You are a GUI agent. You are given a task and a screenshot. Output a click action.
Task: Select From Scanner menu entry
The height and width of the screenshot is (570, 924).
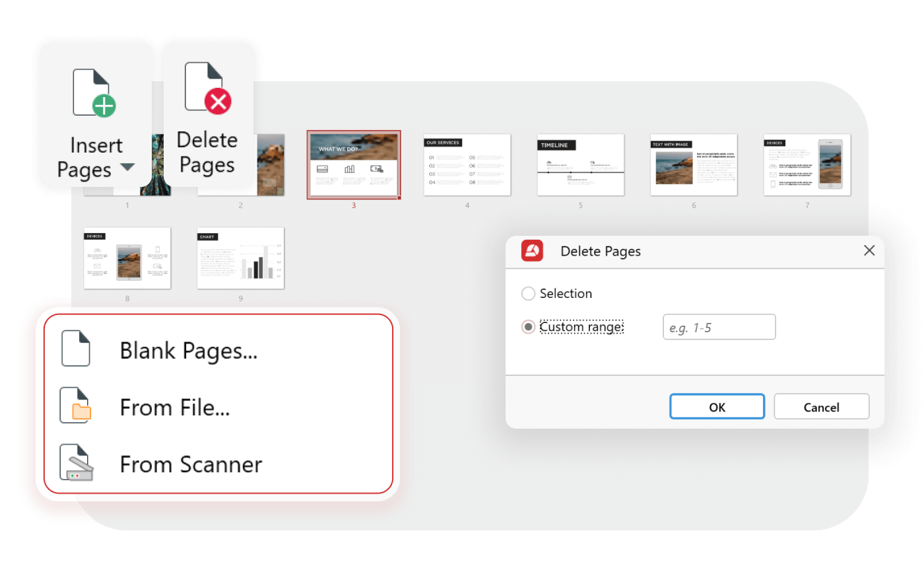(x=191, y=464)
